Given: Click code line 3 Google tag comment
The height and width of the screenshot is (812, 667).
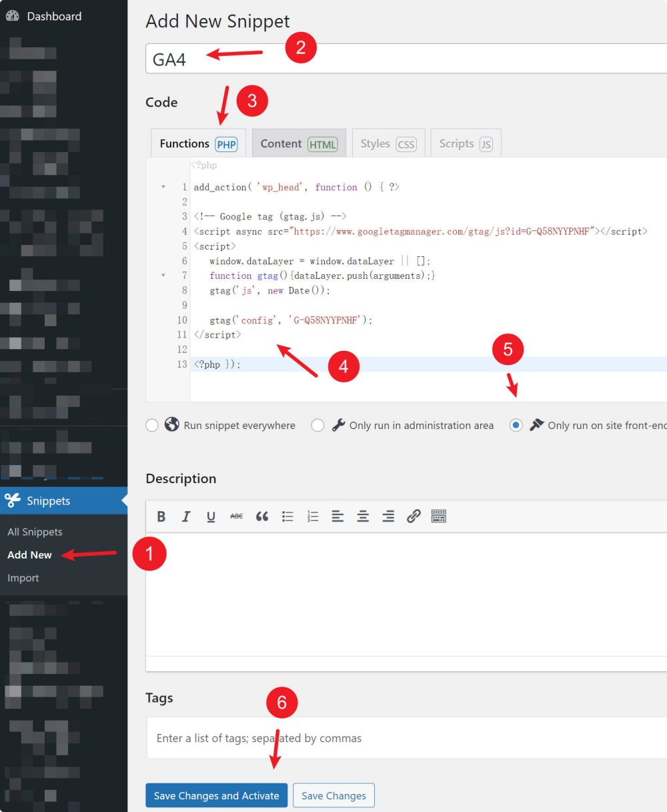Looking at the screenshot, I should click(x=270, y=216).
